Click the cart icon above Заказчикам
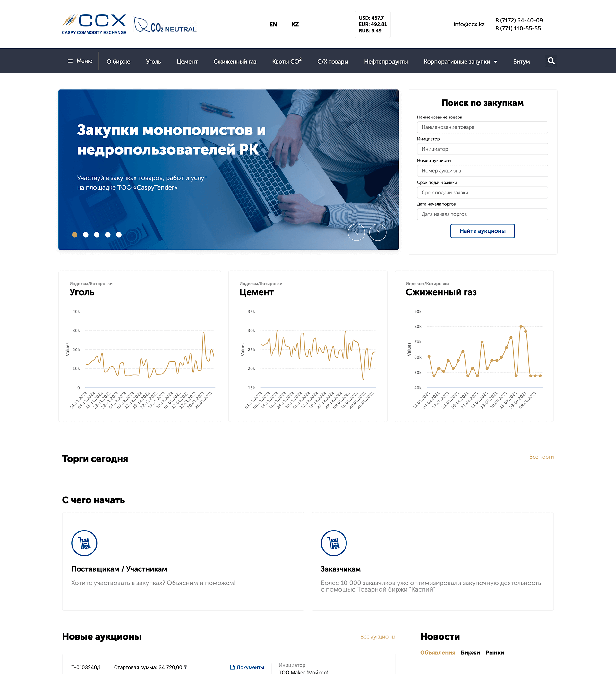616x674 pixels. click(x=334, y=543)
